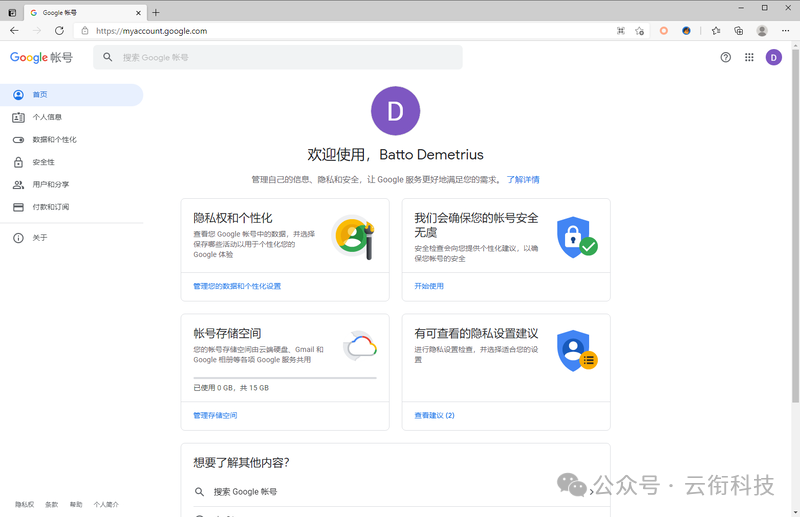This screenshot has width=800, height=517.
Task: Click the 了解详情 link
Action: click(523, 180)
